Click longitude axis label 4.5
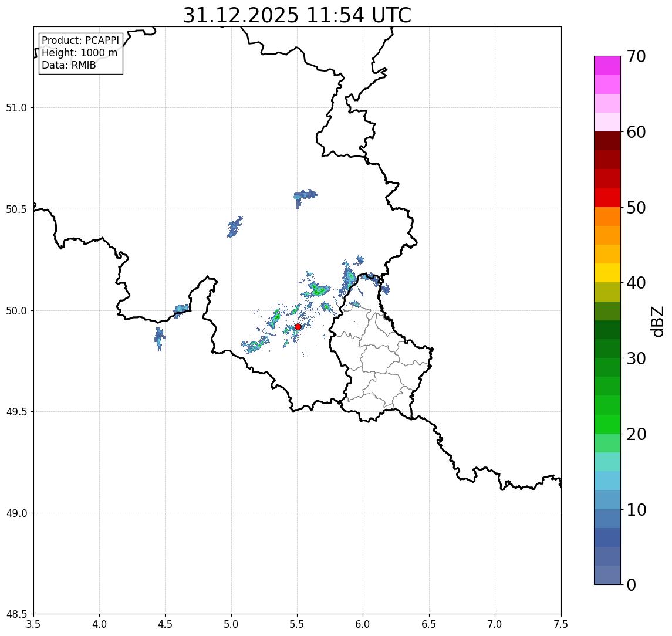The width and height of the screenshot is (672, 636). coord(166,624)
